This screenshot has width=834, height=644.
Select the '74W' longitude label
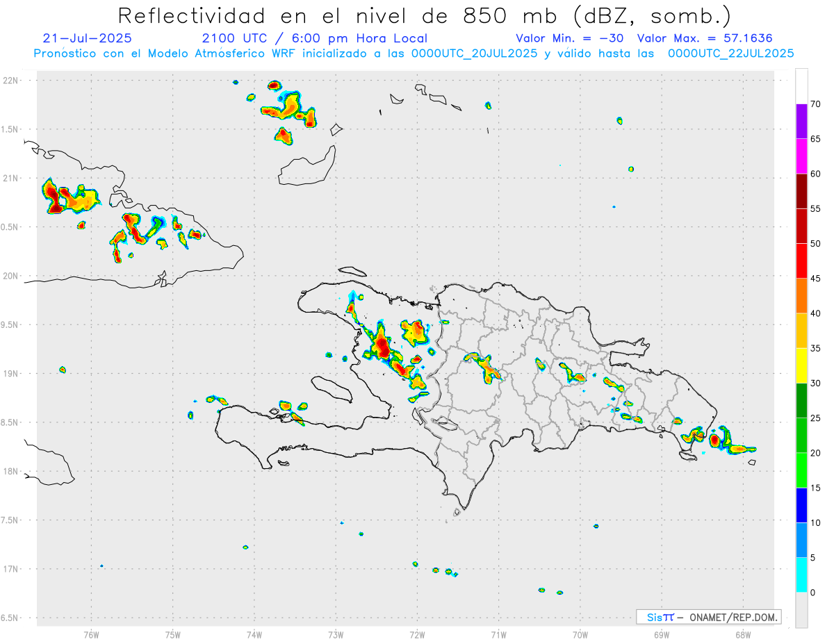(x=254, y=634)
